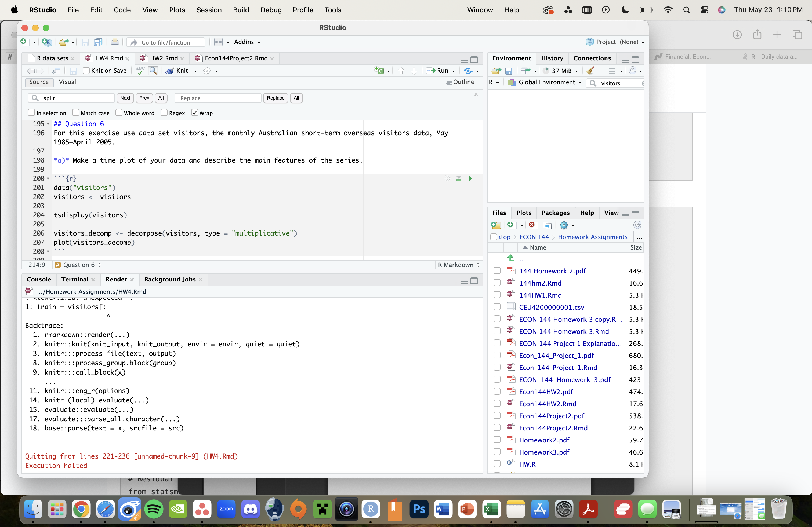Open Spotify from the Dock
This screenshot has height=527, width=812.
point(154,509)
